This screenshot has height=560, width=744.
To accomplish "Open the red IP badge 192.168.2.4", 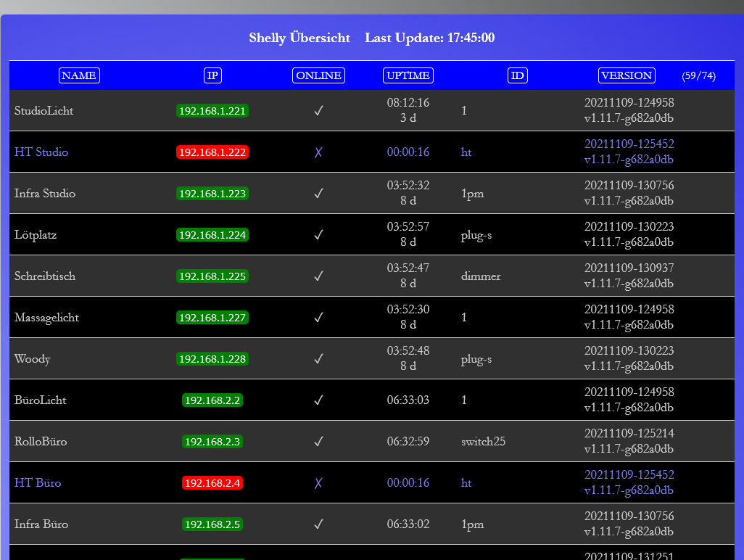I will (212, 482).
